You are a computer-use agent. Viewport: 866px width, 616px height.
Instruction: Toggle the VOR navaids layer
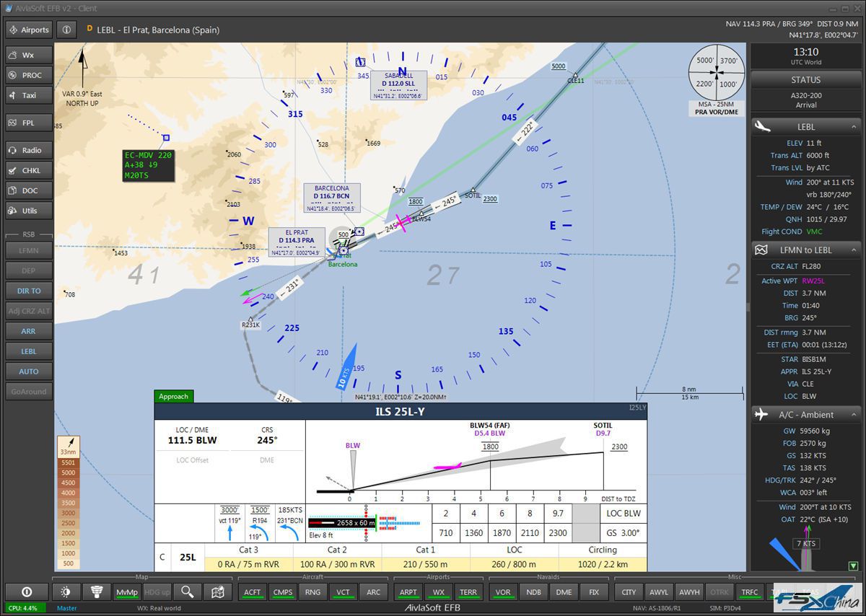tap(504, 592)
